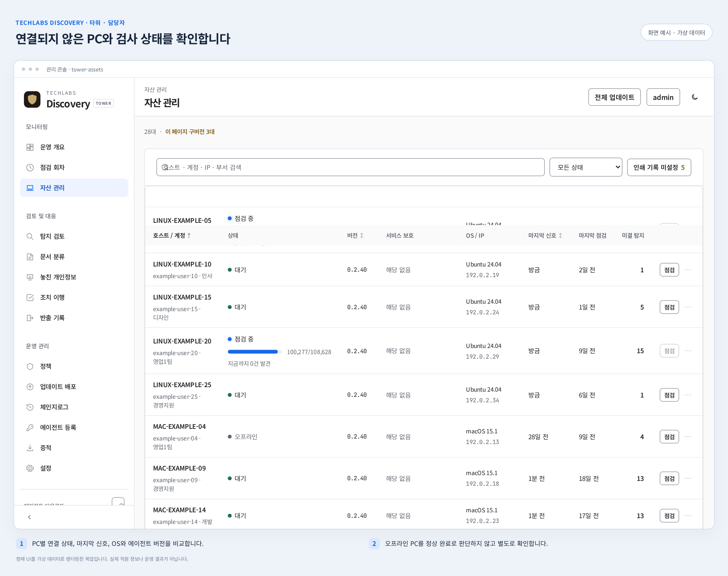Open 탐지 검토 menu text
The image size is (728, 576).
tap(52, 236)
